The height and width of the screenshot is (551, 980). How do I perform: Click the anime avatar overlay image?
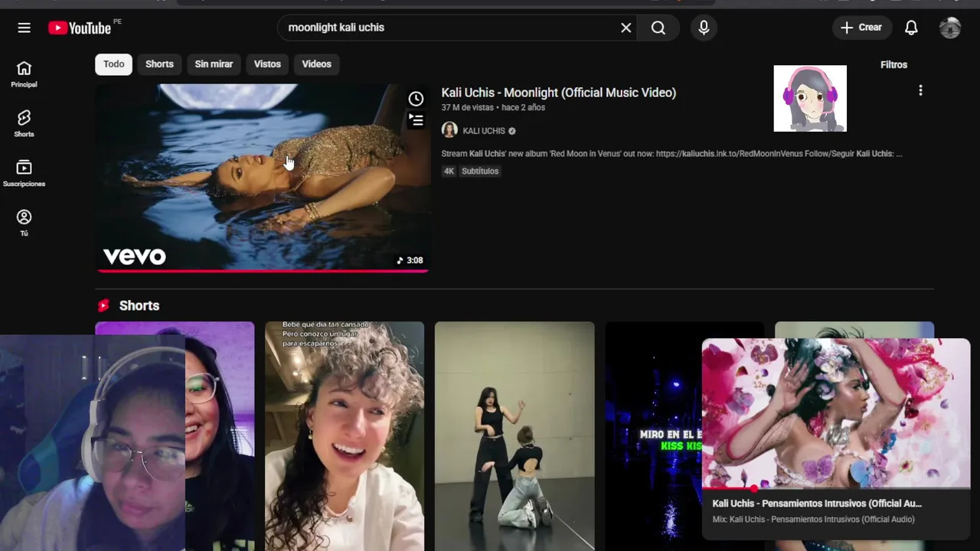click(x=810, y=98)
